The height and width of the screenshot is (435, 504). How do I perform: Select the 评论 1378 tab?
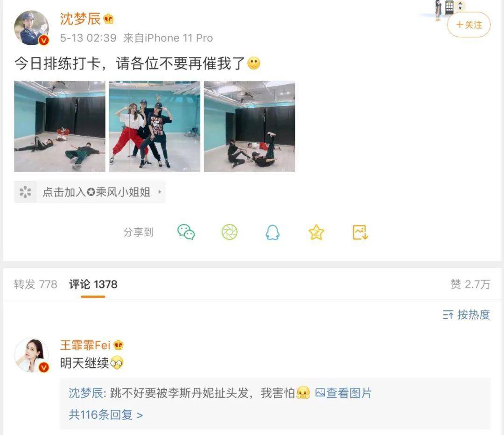pos(93,284)
